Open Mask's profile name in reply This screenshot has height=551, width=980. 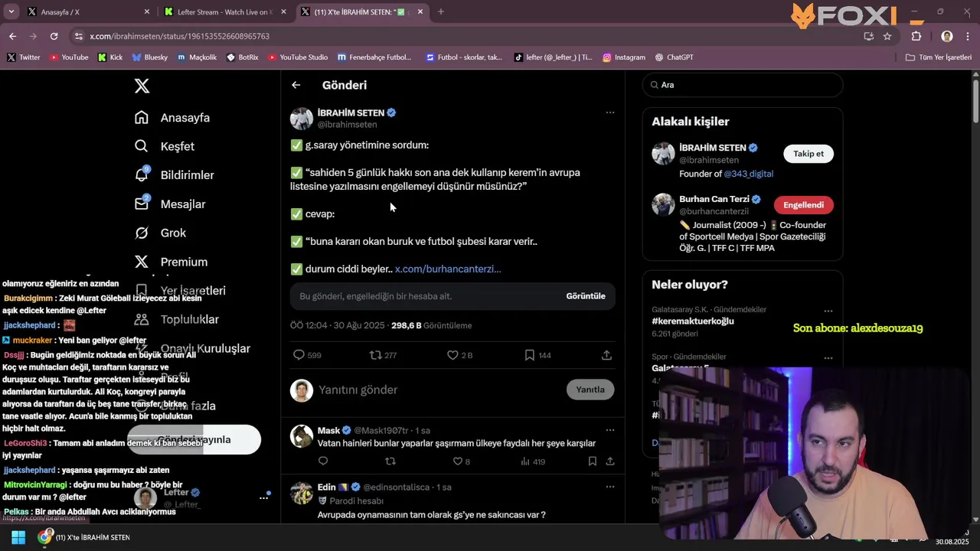pos(328,430)
